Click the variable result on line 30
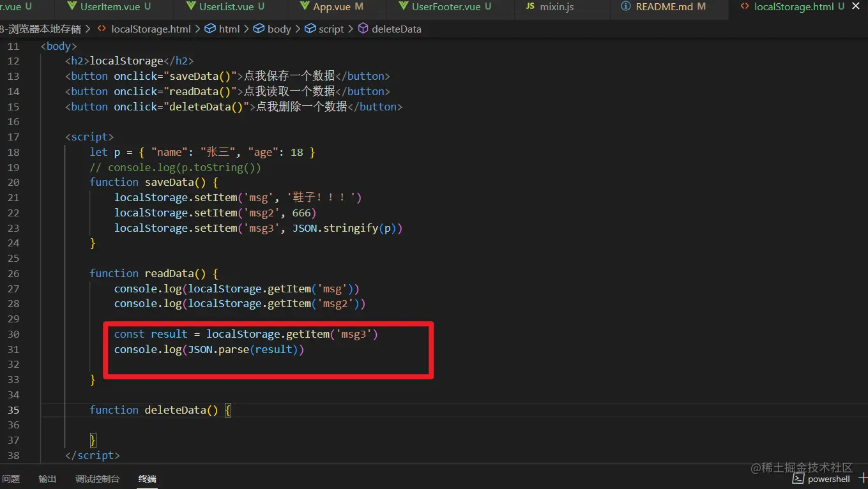Image resolution: width=868 pixels, height=489 pixels. (169, 334)
